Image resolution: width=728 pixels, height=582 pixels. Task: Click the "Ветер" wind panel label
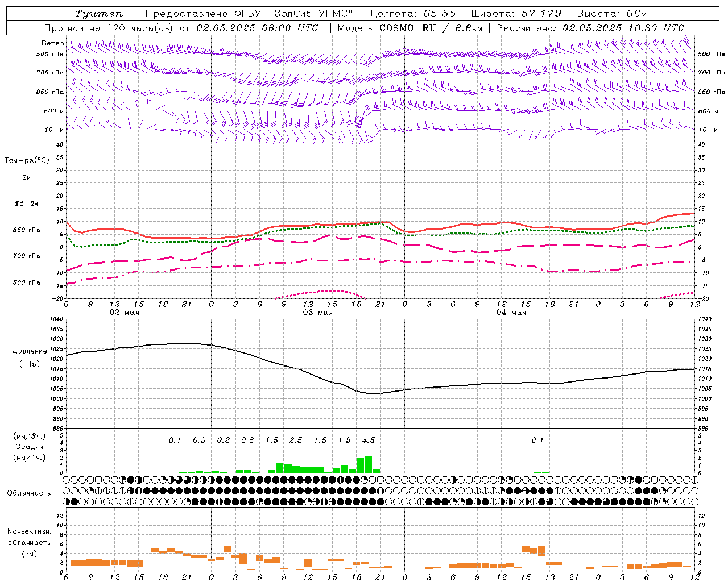pos(53,43)
